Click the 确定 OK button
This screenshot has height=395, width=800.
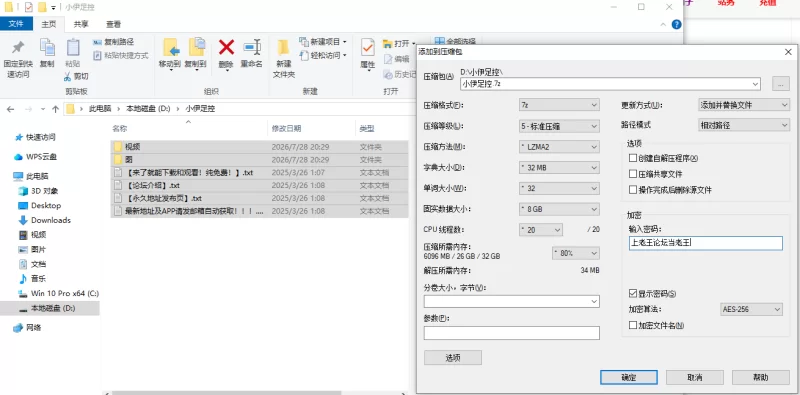pyautogui.click(x=629, y=378)
